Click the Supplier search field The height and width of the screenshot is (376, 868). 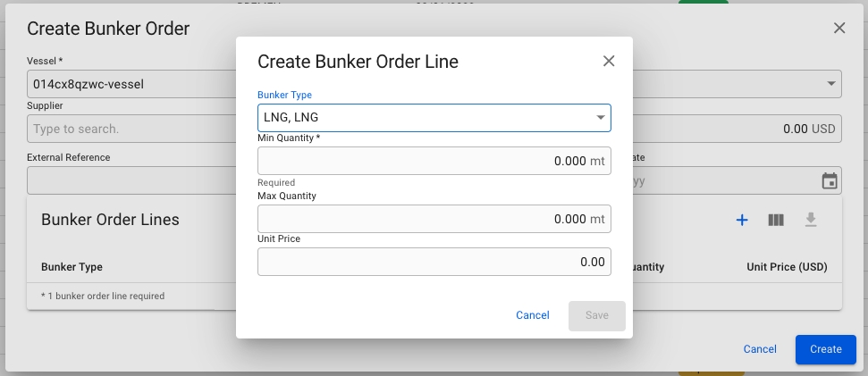click(125, 129)
